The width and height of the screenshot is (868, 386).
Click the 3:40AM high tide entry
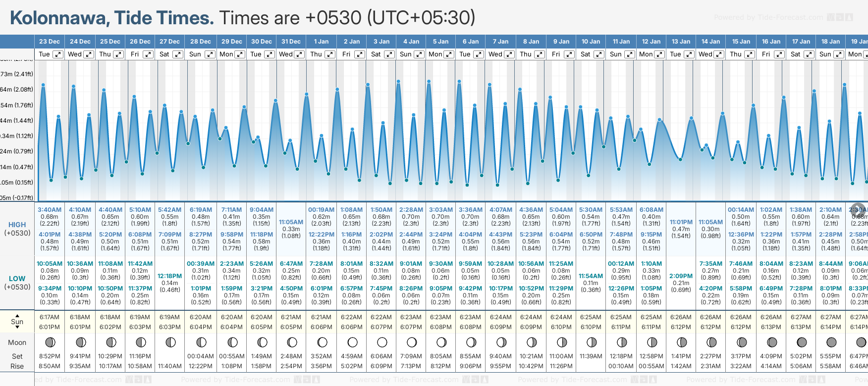tap(50, 210)
